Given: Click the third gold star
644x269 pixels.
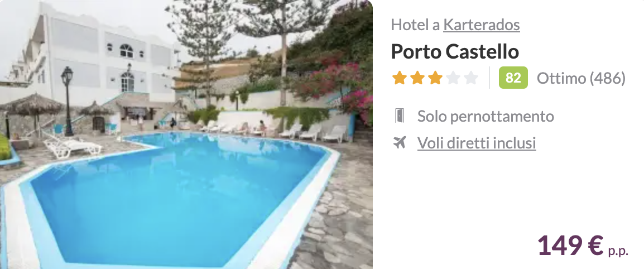Looking at the screenshot, I should coord(435,78).
